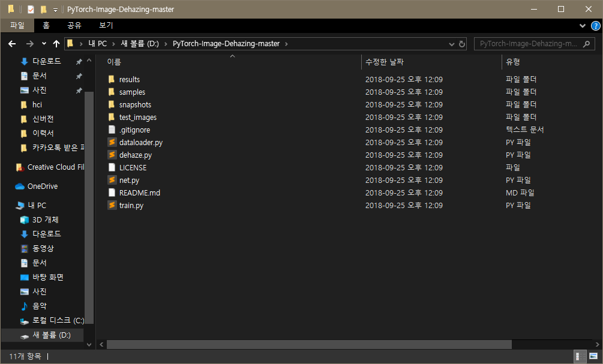The image size is (603, 364).
Task: Go forward with the right arrow
Action: 29,44
